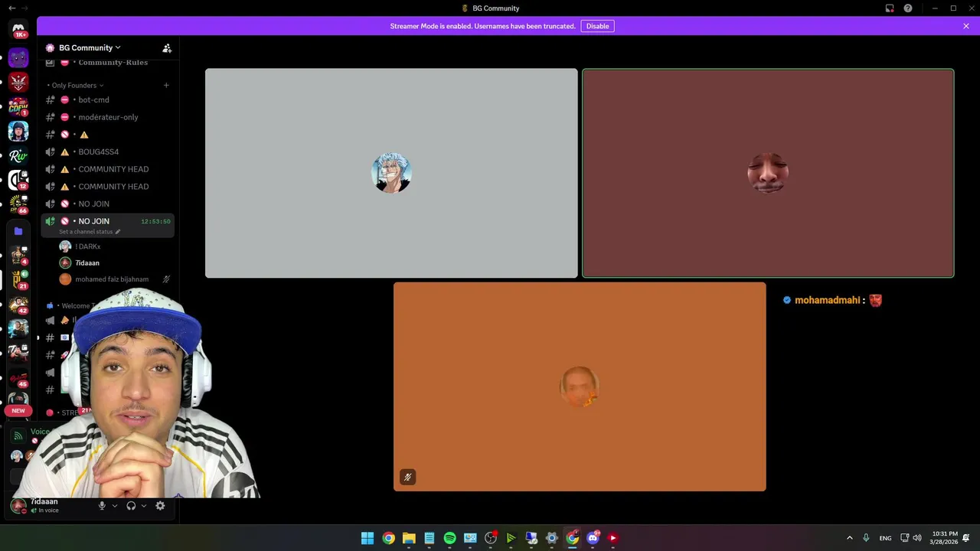This screenshot has height=551, width=980.
Task: Open the taskbar clock and date
Action: pos(943,538)
